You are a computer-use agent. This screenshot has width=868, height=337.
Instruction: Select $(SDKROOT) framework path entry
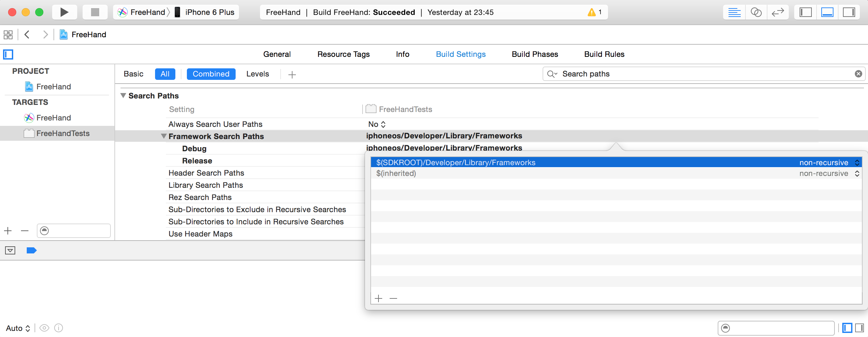click(456, 162)
